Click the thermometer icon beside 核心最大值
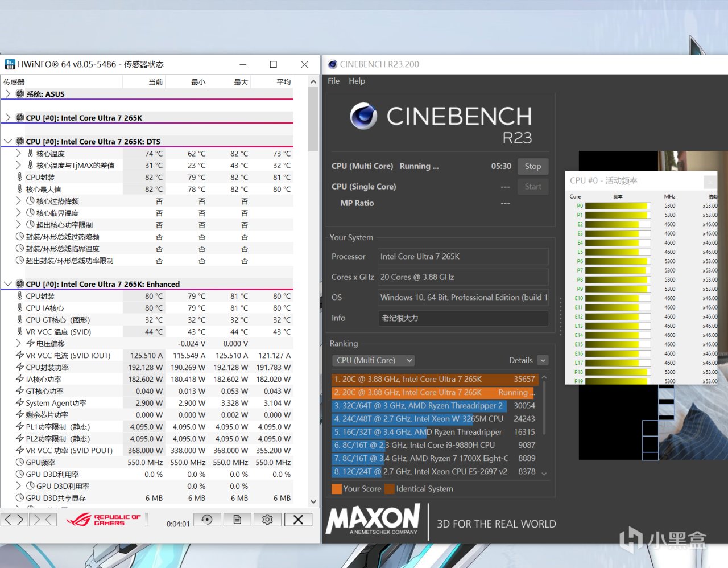Viewport: 728px width, 568px height. tap(20, 189)
